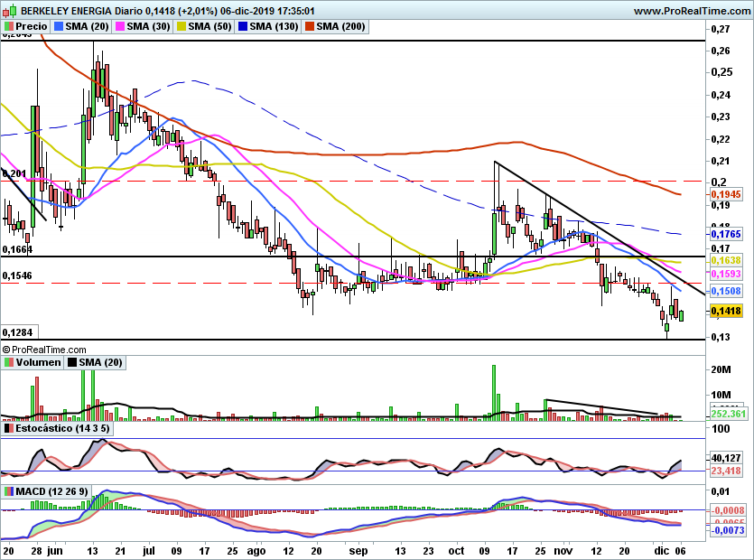Click the 0,1546 level label
The height and width of the screenshot is (560, 754).
point(17,275)
